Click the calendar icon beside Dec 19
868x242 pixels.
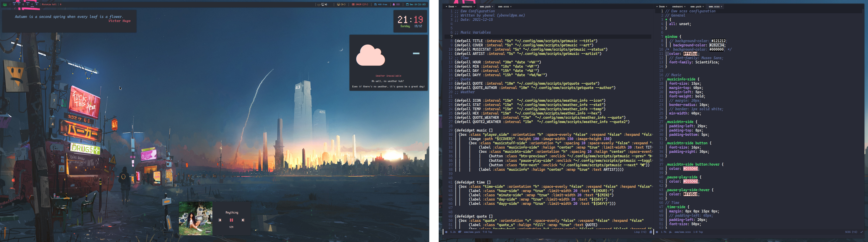(407, 4)
